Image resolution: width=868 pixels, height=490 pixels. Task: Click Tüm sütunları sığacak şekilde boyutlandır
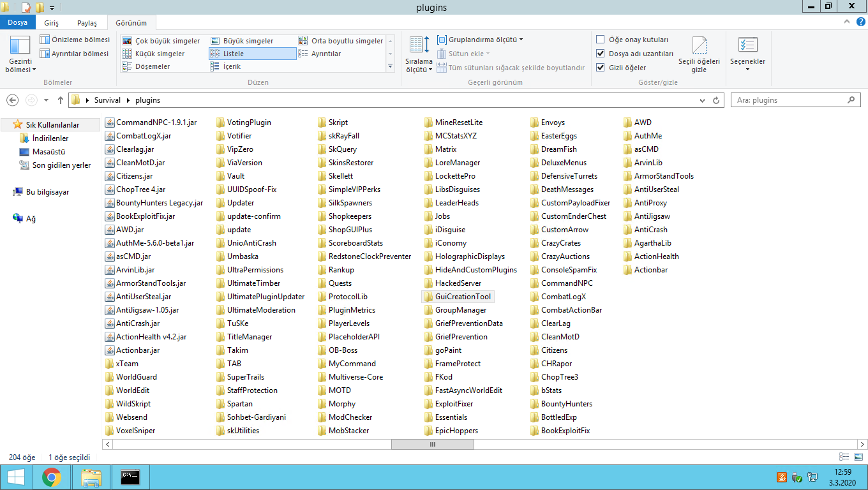pos(511,68)
